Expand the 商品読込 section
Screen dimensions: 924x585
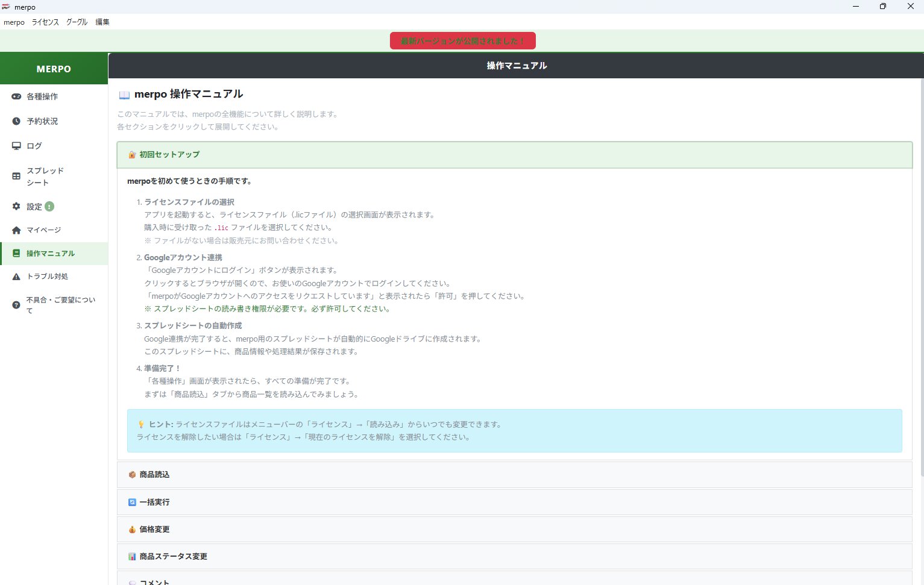[514, 475]
